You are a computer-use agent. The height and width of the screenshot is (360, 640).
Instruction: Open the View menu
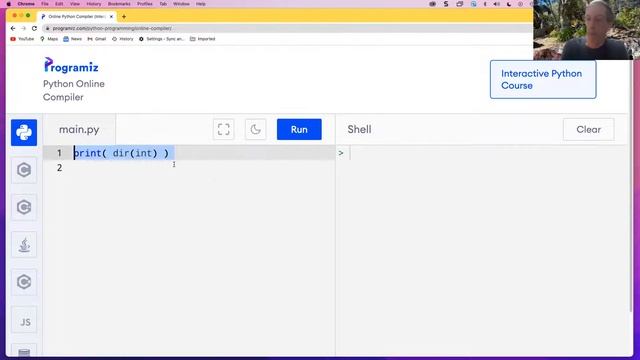tap(75, 4)
